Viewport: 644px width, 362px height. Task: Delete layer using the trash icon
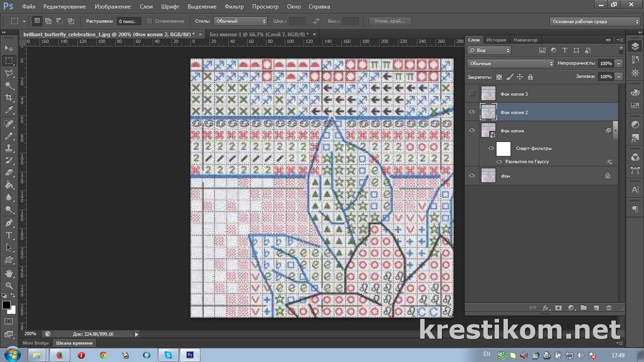coord(609,308)
